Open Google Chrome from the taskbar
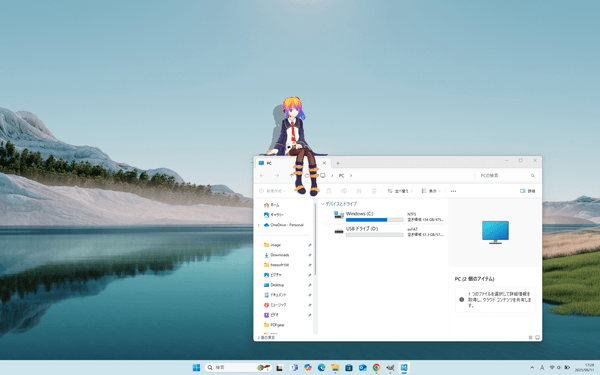The image size is (600, 375). tap(377, 368)
